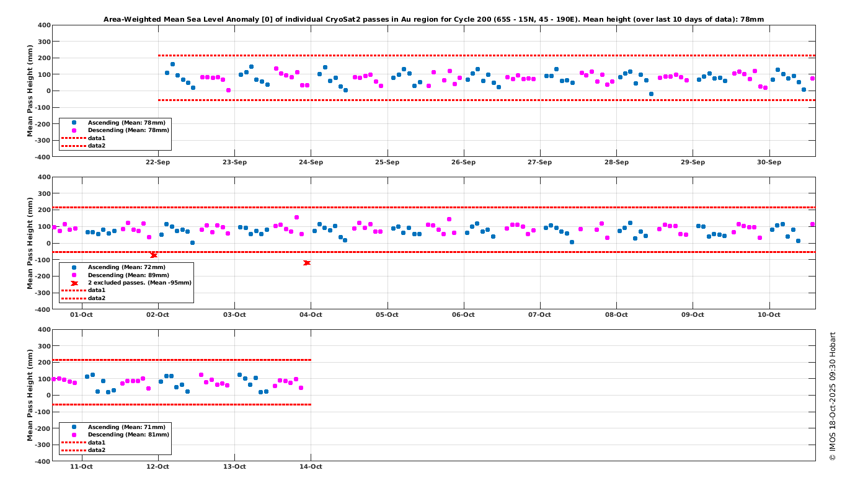Click the 04-Oct axis label
This screenshot has width=868, height=496.
pyautogui.click(x=311, y=314)
